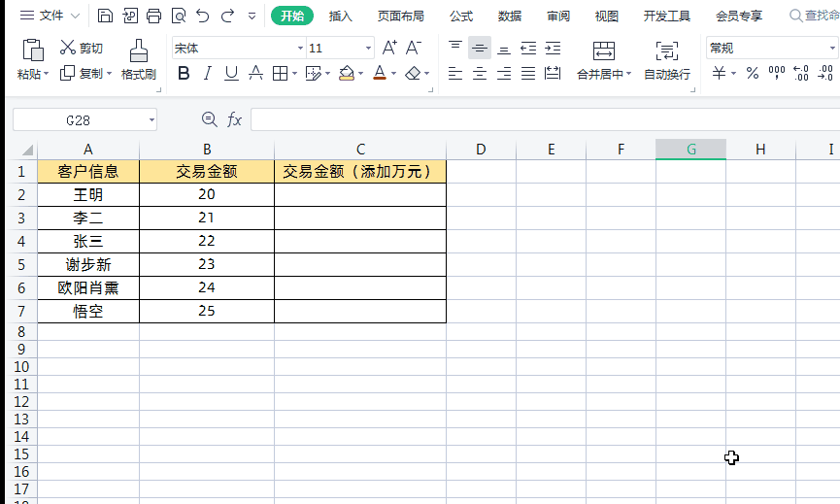The image size is (840, 504).
Task: Decrease font size with A- icon
Action: tap(414, 48)
